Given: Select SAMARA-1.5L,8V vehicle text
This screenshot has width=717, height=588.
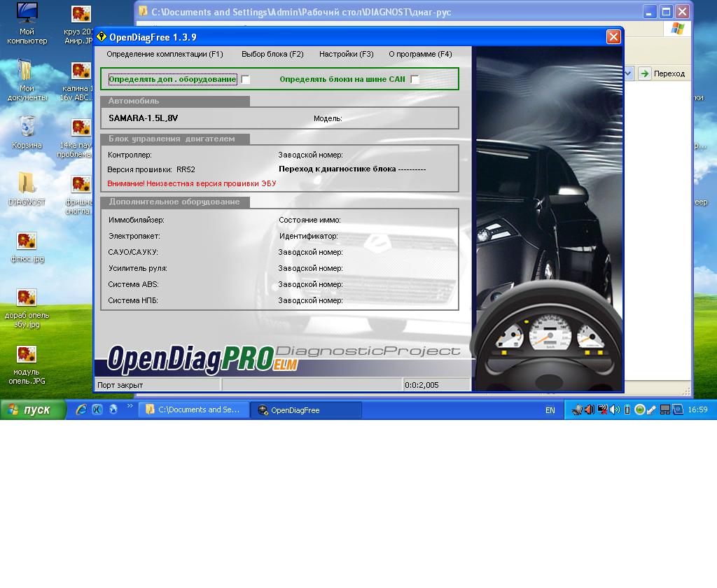Looking at the screenshot, I should tap(143, 118).
